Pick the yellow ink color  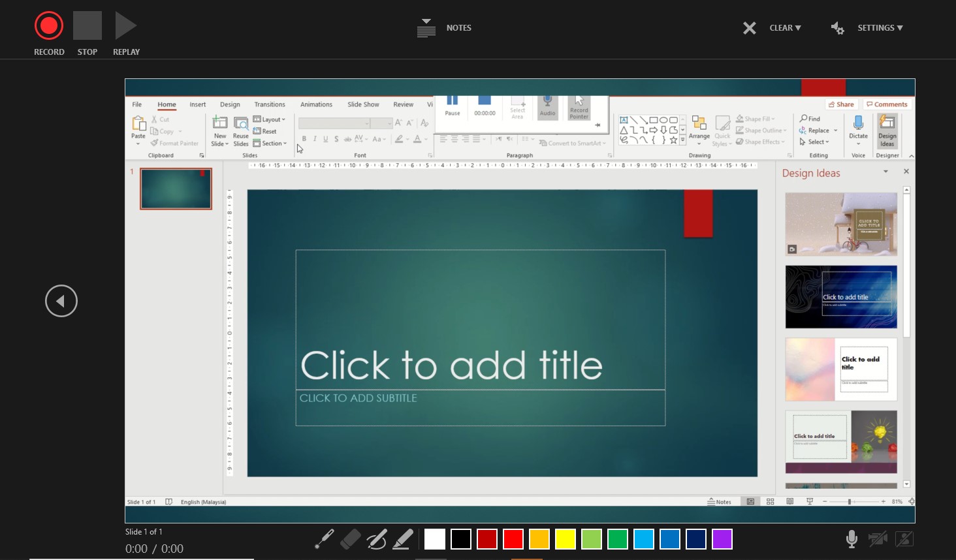566,539
